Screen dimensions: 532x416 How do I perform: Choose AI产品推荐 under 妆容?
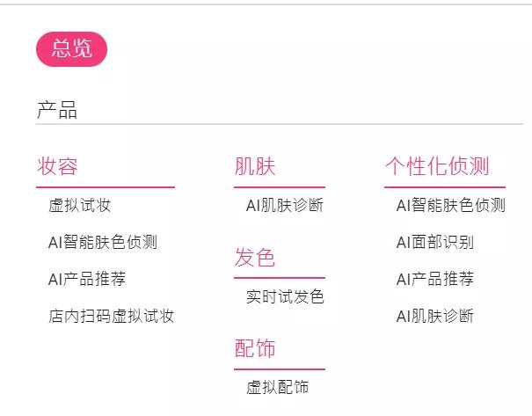point(86,280)
